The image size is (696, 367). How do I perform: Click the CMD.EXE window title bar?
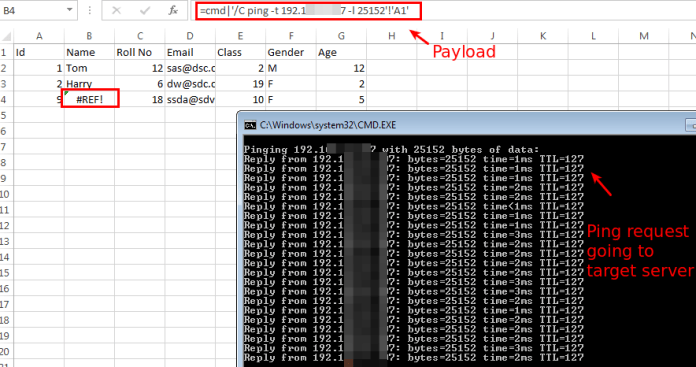(x=466, y=125)
